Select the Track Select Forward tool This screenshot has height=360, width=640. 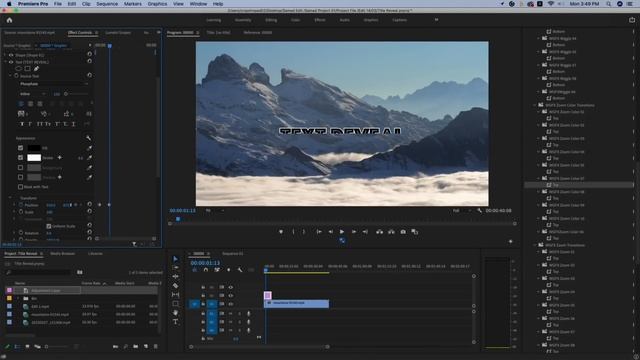point(176,268)
